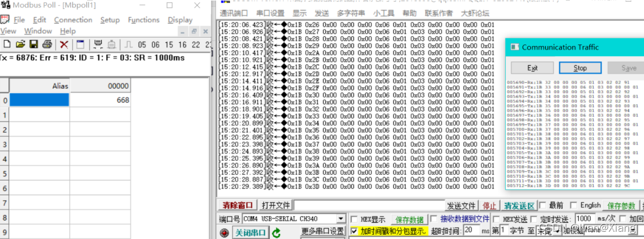The image size is (644, 239).
Task: Click the 停止 button in serial tool
Action: pyautogui.click(x=489, y=205)
